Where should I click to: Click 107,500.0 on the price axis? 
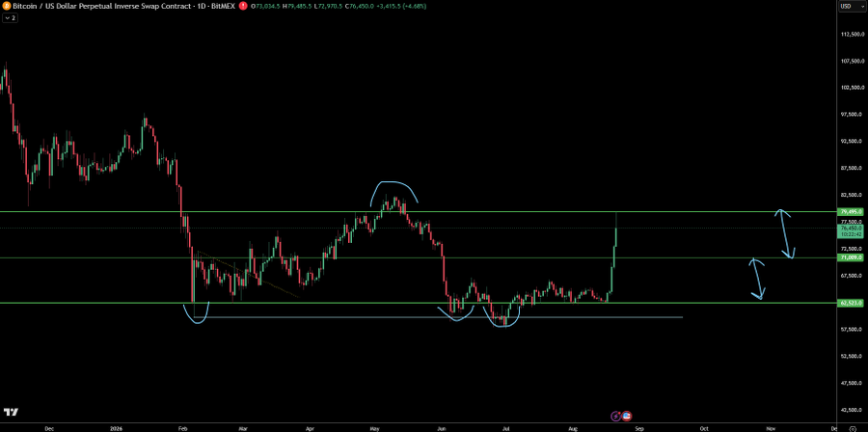coord(854,61)
